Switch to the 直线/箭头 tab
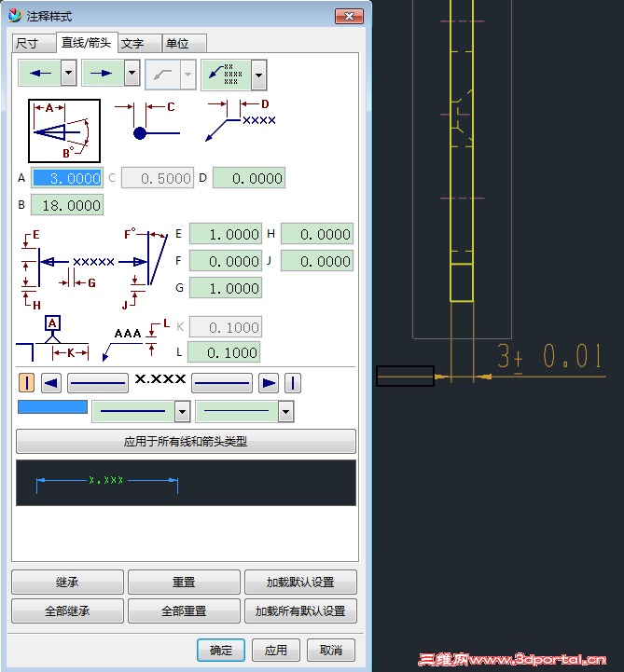The width and height of the screenshot is (624, 672). [x=87, y=43]
